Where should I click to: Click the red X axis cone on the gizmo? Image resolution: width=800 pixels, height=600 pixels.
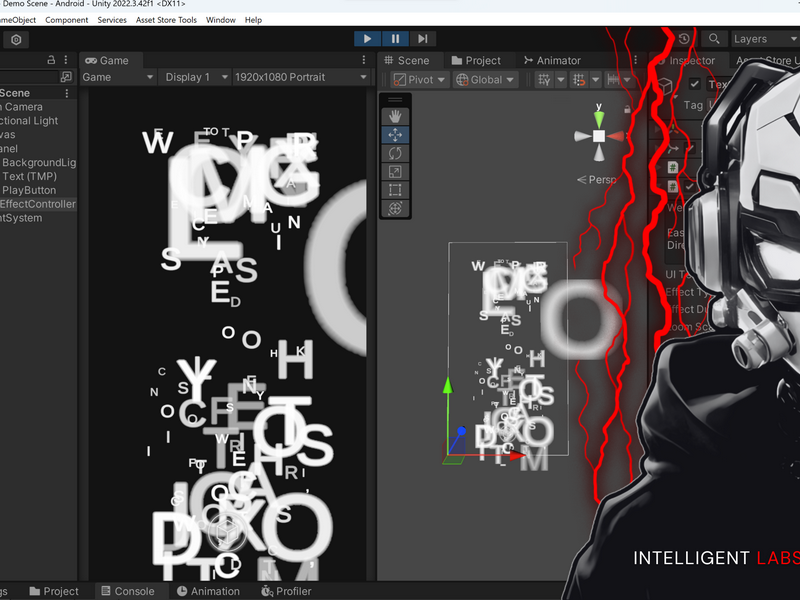coord(616,136)
